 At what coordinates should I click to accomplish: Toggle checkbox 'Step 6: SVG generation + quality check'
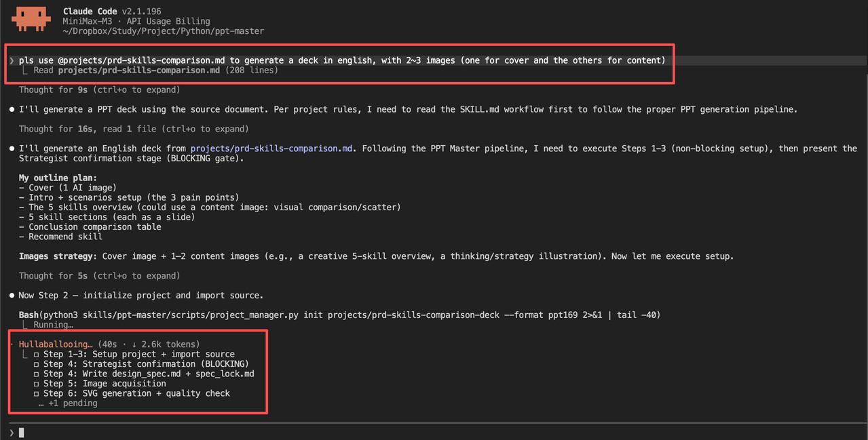pyautogui.click(x=37, y=393)
